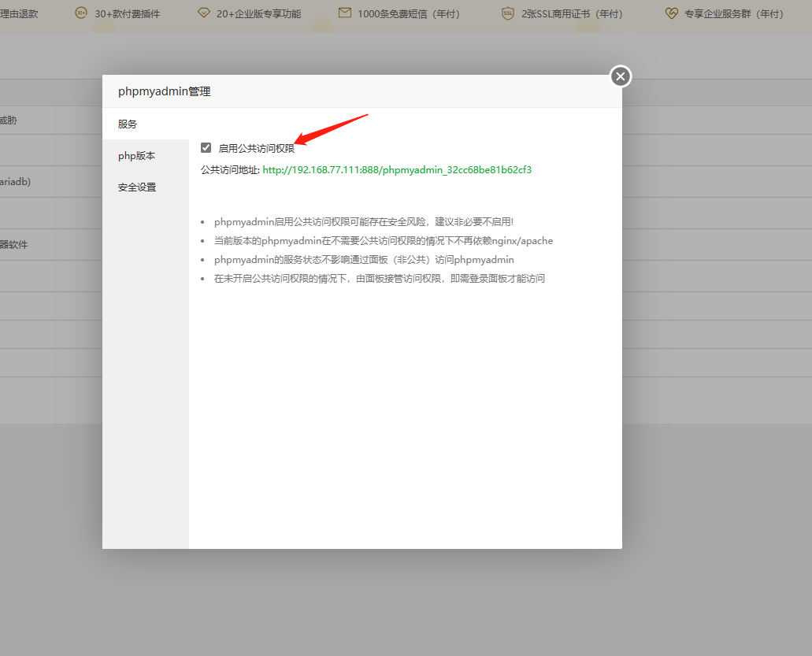Click the envelope icon beside 1000条免费短信
Viewport: 812px width, 656px height.
345,13
